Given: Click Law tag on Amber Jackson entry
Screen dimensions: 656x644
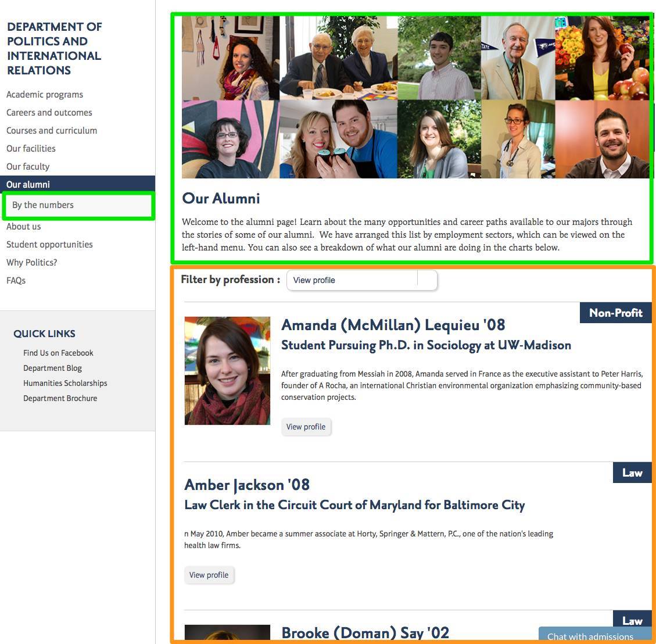Looking at the screenshot, I should pyautogui.click(x=632, y=473).
